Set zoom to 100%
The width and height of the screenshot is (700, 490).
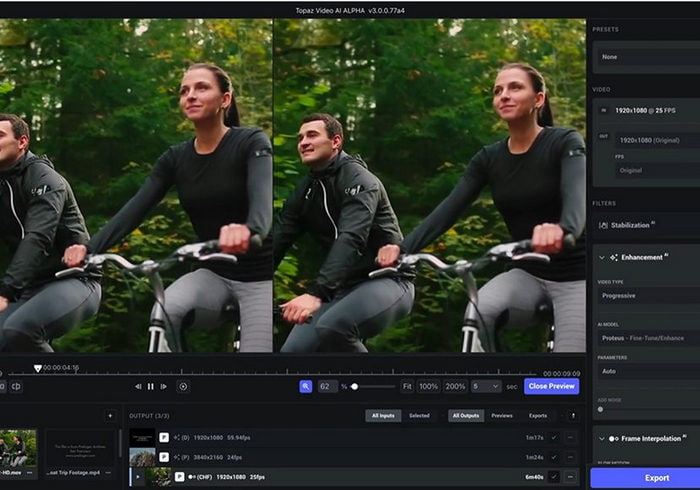[x=429, y=386]
